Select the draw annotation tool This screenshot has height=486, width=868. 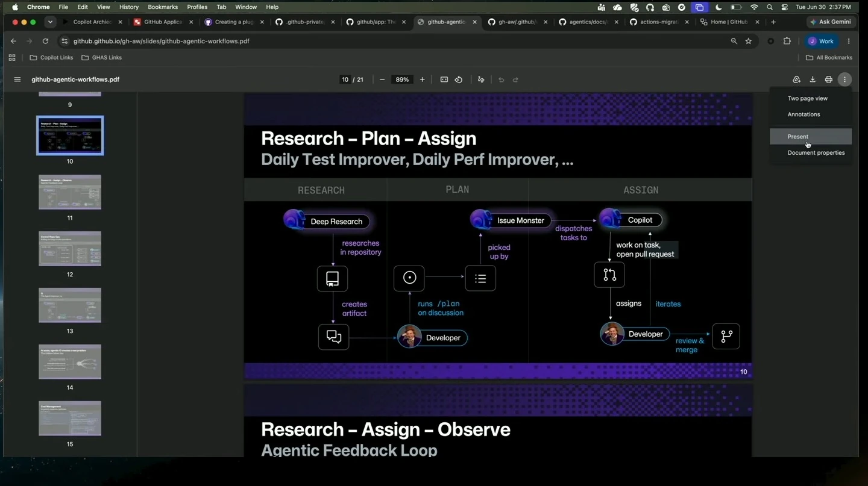click(481, 79)
